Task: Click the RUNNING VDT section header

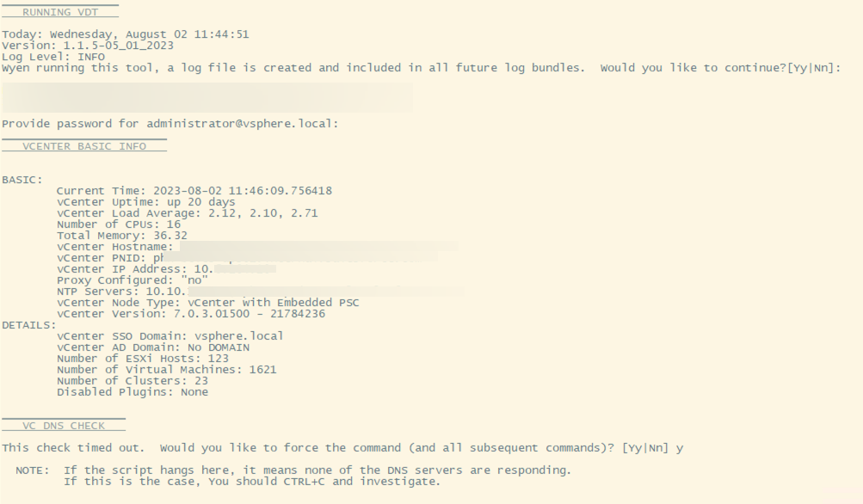Action: (x=59, y=12)
